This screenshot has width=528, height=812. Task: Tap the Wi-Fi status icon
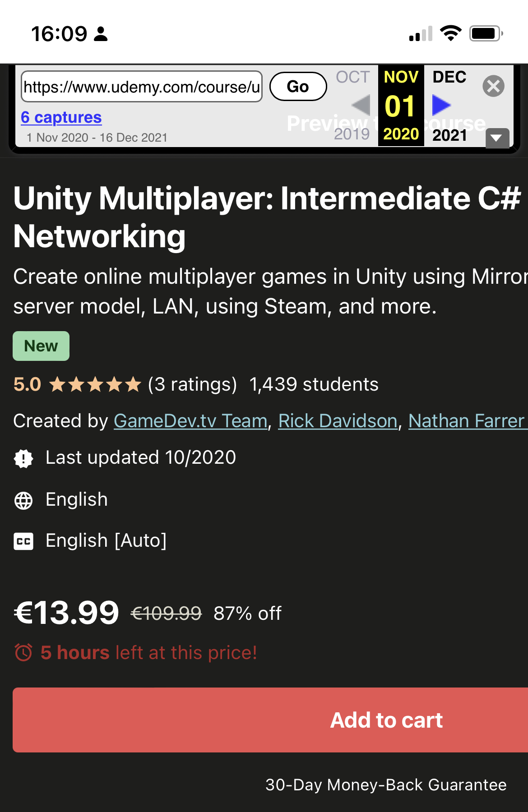point(450,33)
